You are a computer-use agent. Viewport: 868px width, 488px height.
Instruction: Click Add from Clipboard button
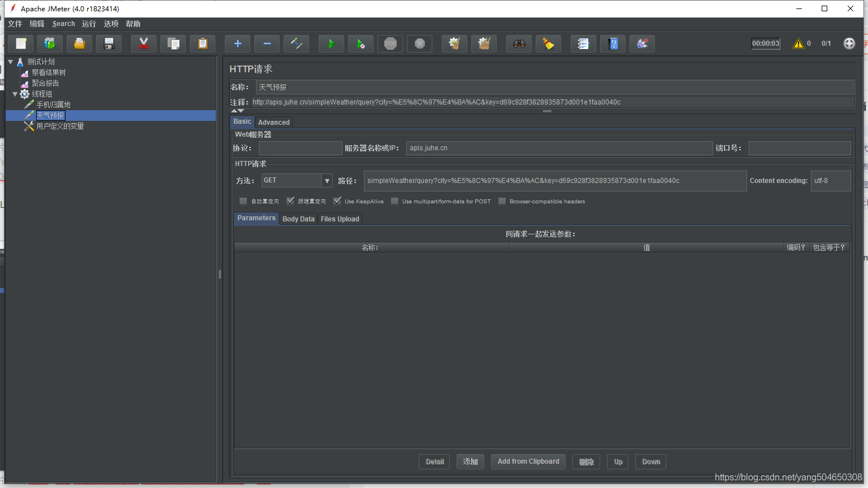point(528,462)
